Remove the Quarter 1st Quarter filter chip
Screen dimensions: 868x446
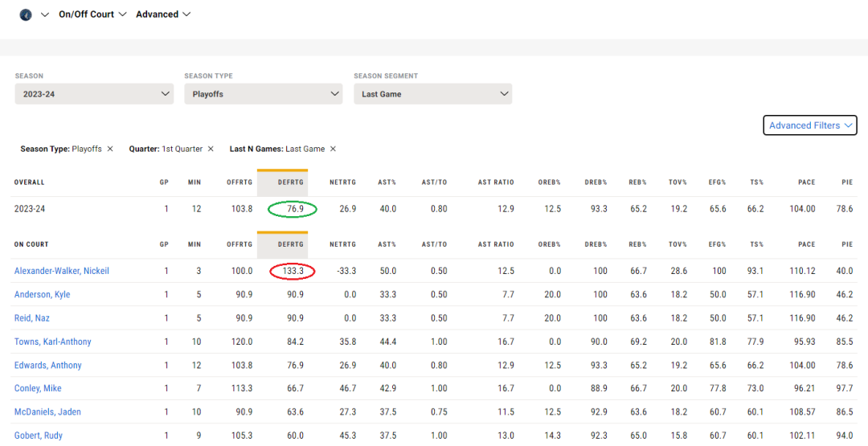[x=211, y=149]
